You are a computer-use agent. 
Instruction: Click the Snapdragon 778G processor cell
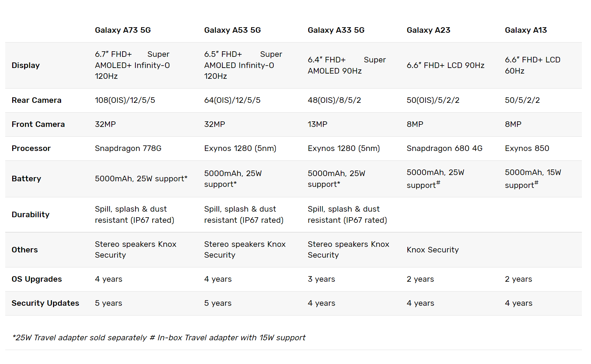[128, 149]
